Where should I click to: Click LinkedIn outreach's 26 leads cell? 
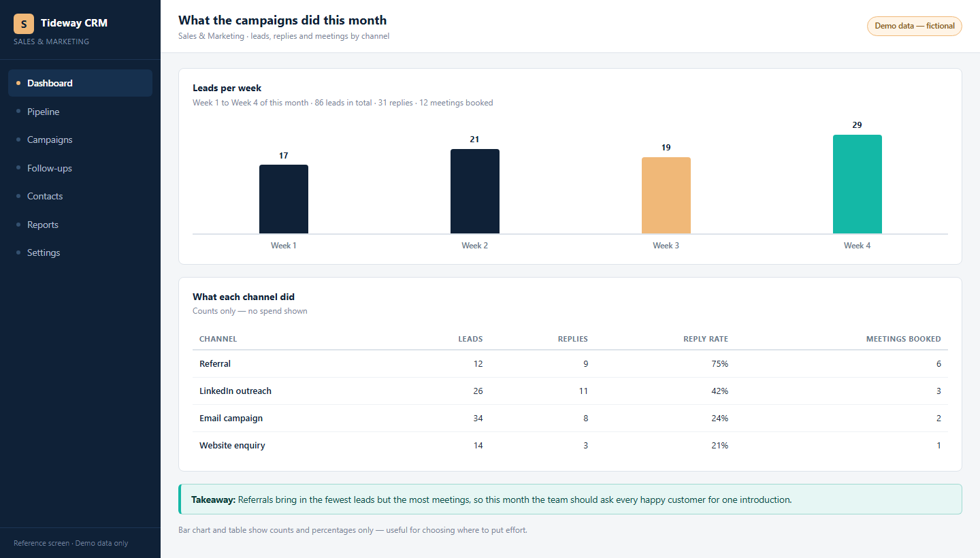tap(478, 391)
